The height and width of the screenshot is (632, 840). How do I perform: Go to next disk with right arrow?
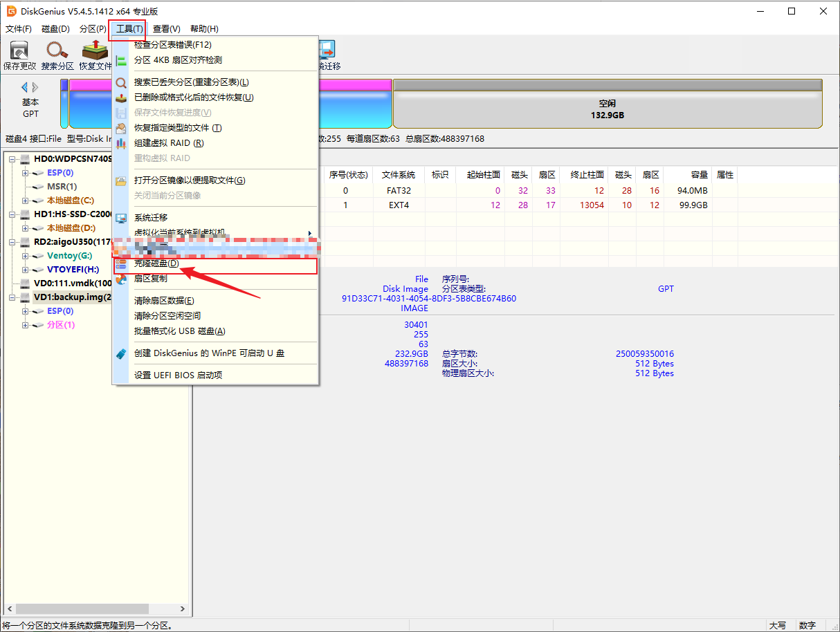click(35, 87)
